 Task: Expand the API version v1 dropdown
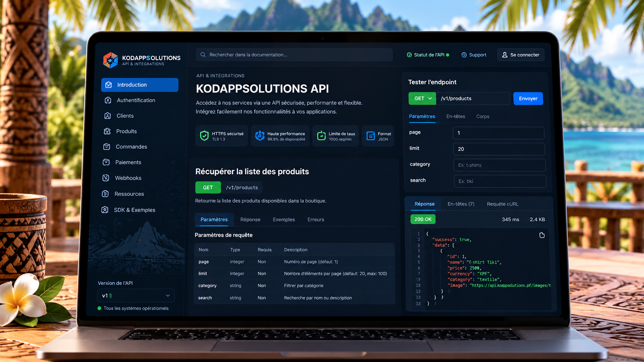pos(136,295)
